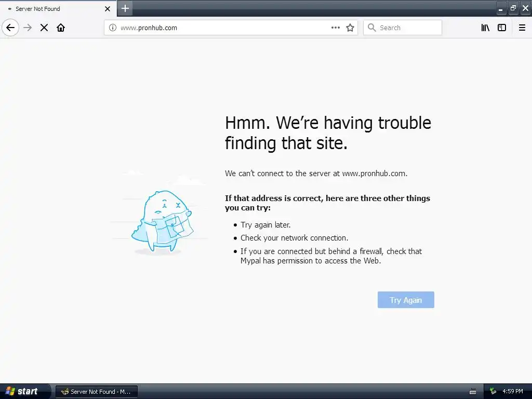Open the Library bookshelf icon
532x399 pixels.
tap(485, 28)
